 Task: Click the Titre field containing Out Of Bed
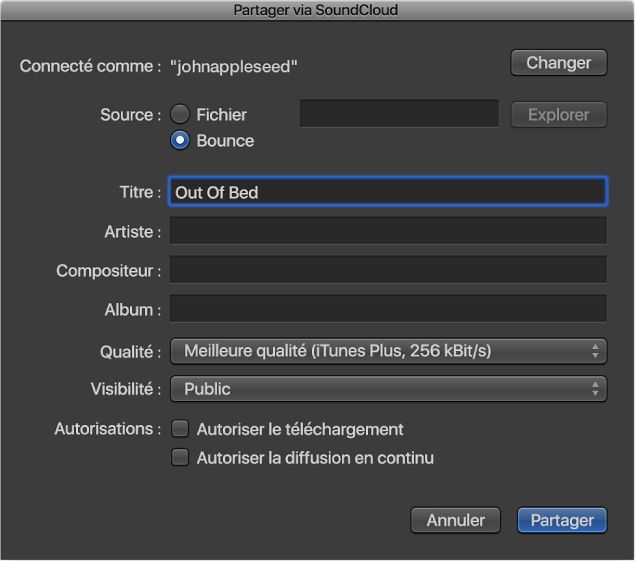(389, 192)
